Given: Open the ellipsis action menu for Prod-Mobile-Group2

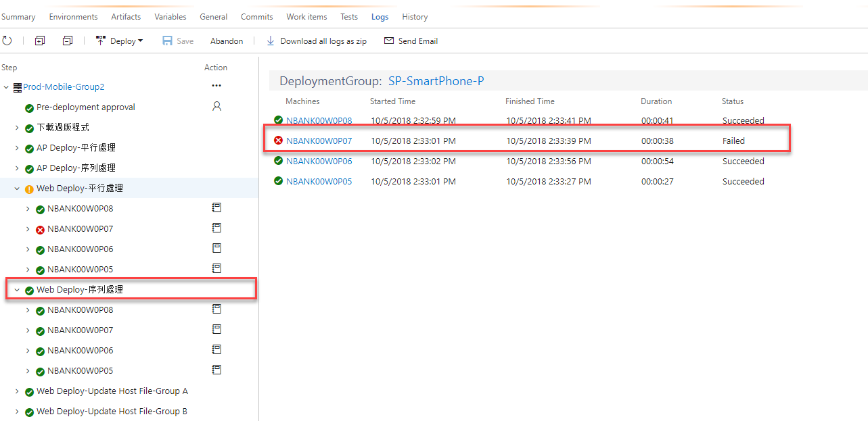Looking at the screenshot, I should click(x=216, y=85).
